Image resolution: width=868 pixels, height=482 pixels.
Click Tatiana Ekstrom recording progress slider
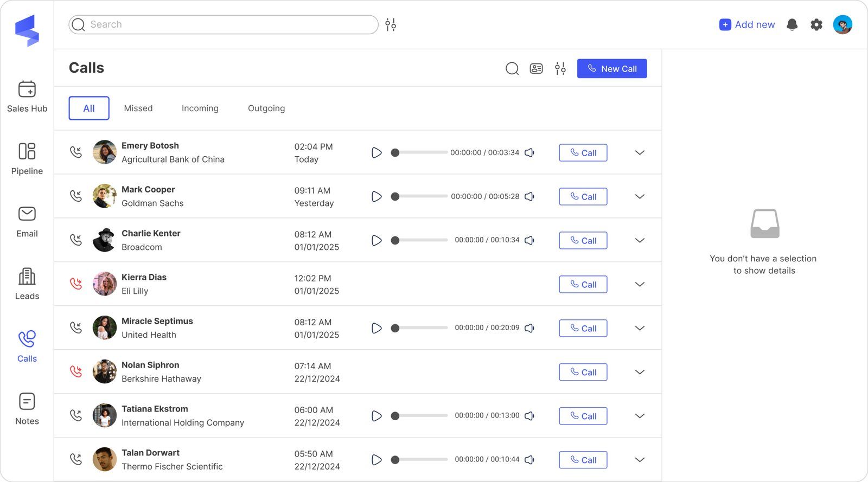click(420, 416)
